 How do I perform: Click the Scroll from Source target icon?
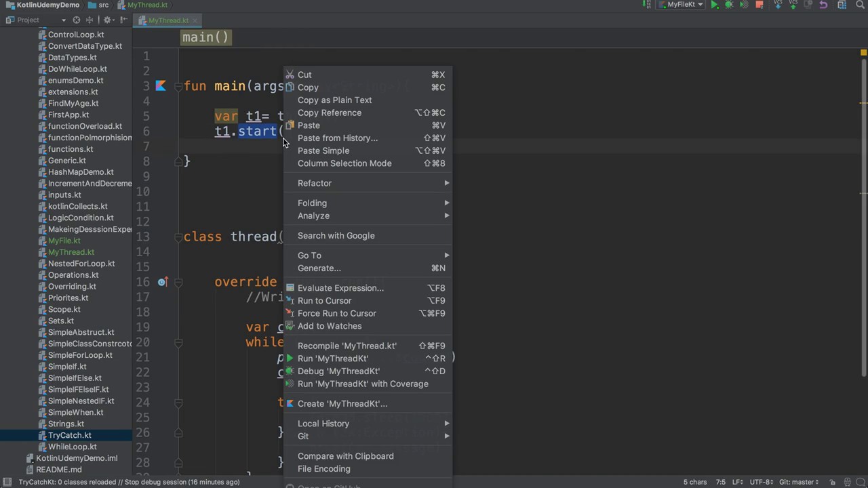pos(76,20)
